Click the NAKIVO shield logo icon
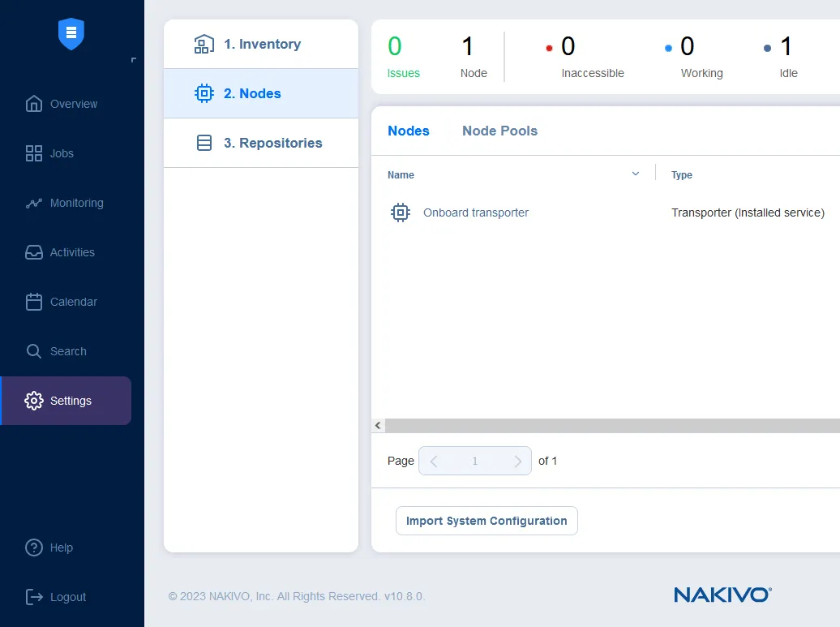 click(x=71, y=34)
